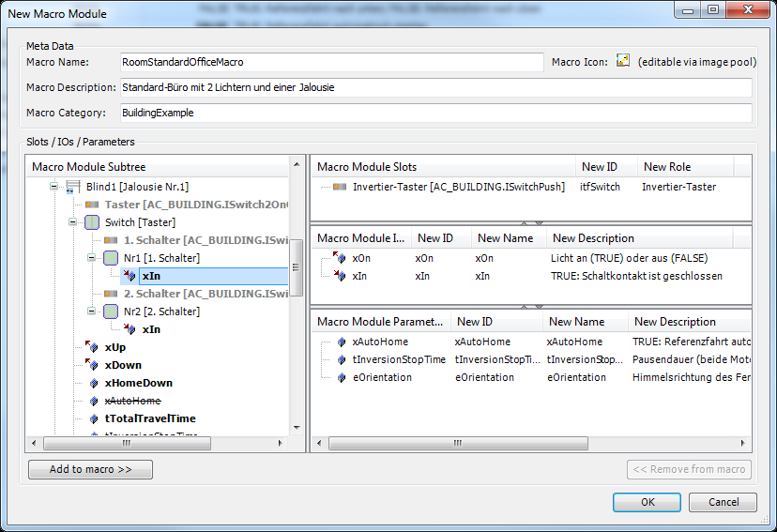Click the Blind1 Jalousie module icon

pos(72,187)
